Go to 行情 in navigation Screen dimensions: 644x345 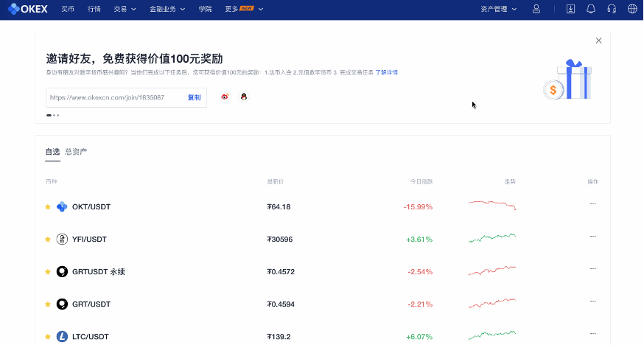click(94, 9)
